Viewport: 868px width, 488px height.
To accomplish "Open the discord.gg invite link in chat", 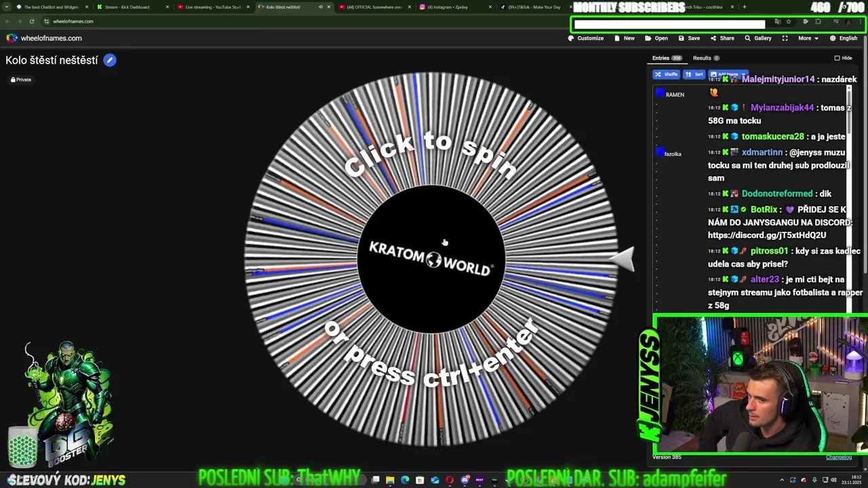I will click(767, 235).
